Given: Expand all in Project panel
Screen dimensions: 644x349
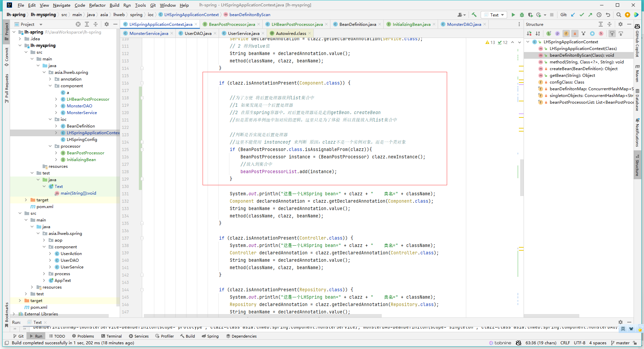Looking at the screenshot, I should click(x=87, y=24).
